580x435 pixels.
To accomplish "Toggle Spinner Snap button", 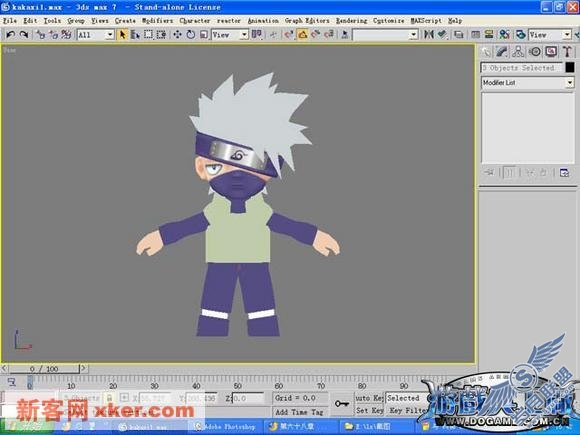I will tap(329, 35).
